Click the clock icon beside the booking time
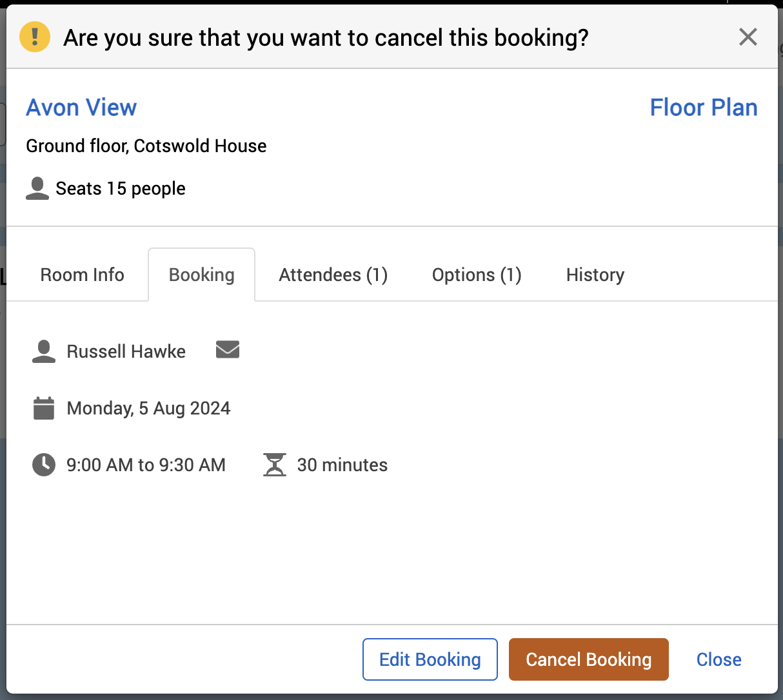This screenshot has height=700, width=783. coord(44,465)
